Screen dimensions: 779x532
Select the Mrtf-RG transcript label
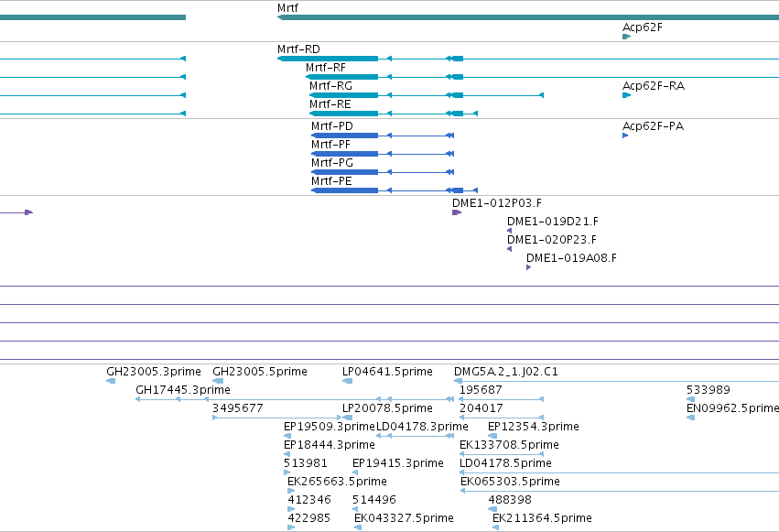pyautogui.click(x=330, y=86)
